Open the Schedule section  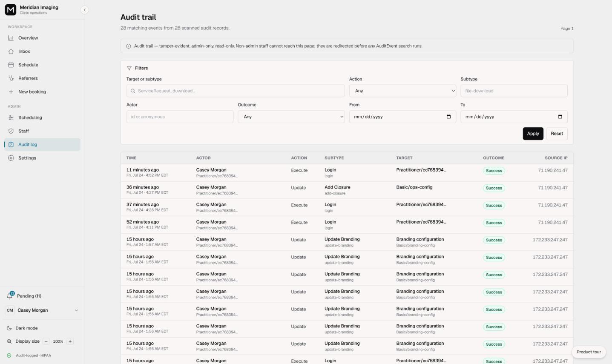coord(42,65)
